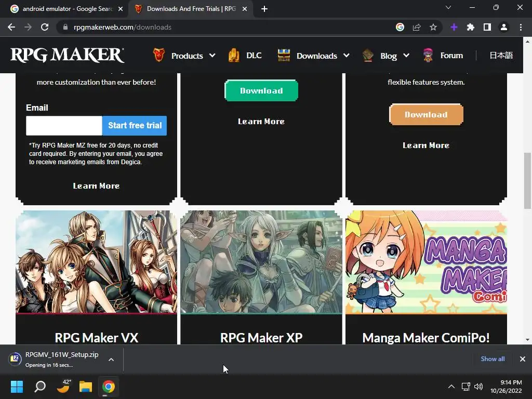532x399 pixels.
Task: Expand the Blog dropdown chevron
Action: (x=406, y=55)
